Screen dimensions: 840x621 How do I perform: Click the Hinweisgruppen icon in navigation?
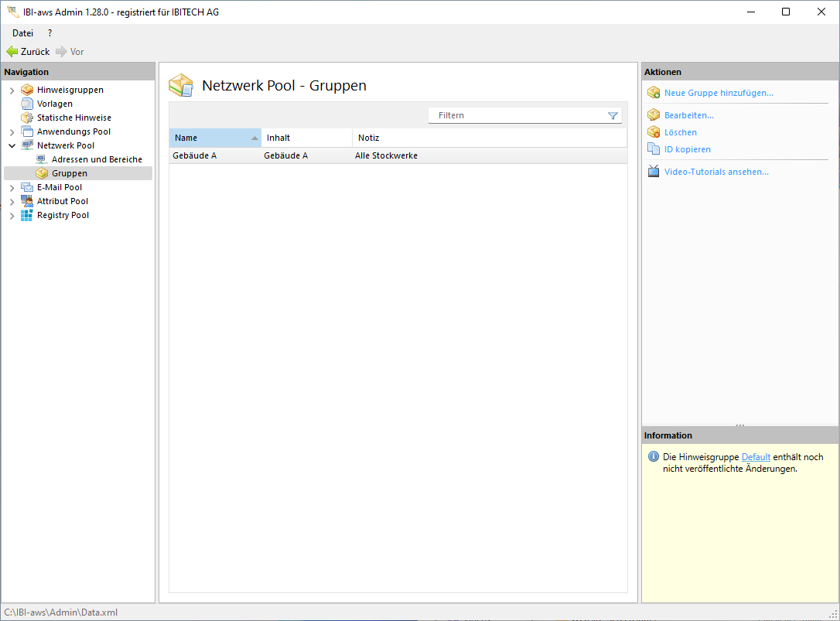(28, 90)
